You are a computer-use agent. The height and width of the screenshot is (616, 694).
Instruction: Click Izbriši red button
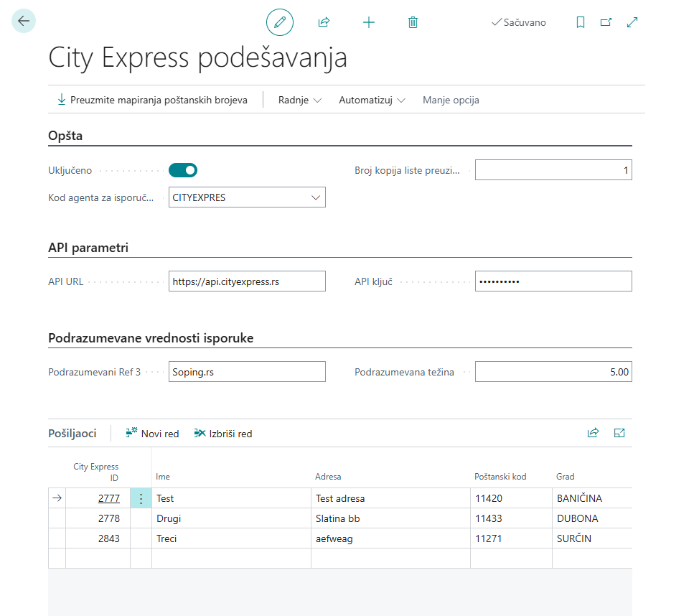[223, 433]
